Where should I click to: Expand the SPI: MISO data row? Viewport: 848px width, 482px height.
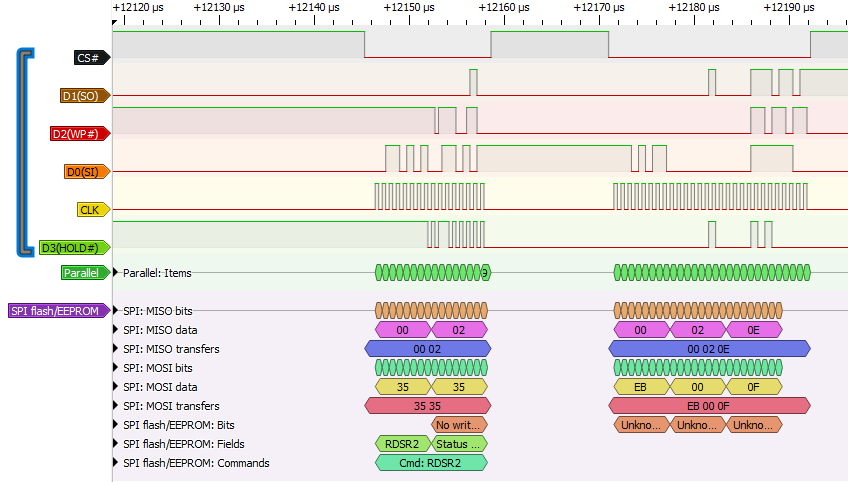coord(115,329)
